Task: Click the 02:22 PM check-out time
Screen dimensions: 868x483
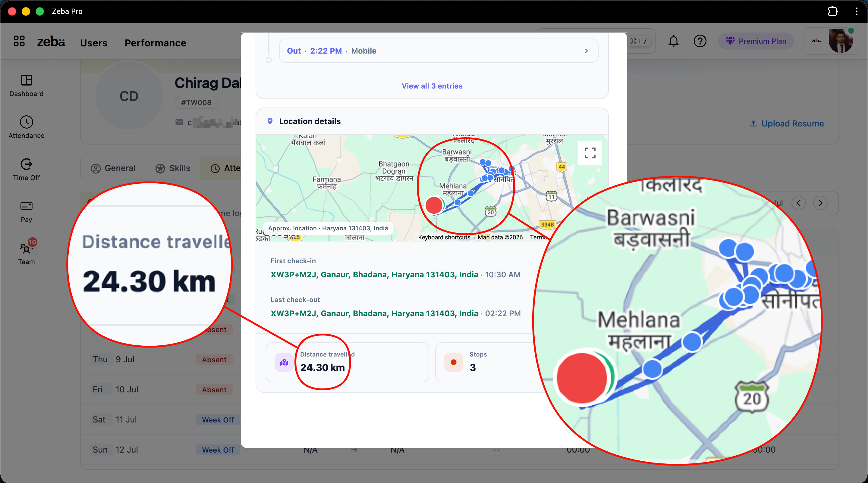Action: [x=503, y=314]
